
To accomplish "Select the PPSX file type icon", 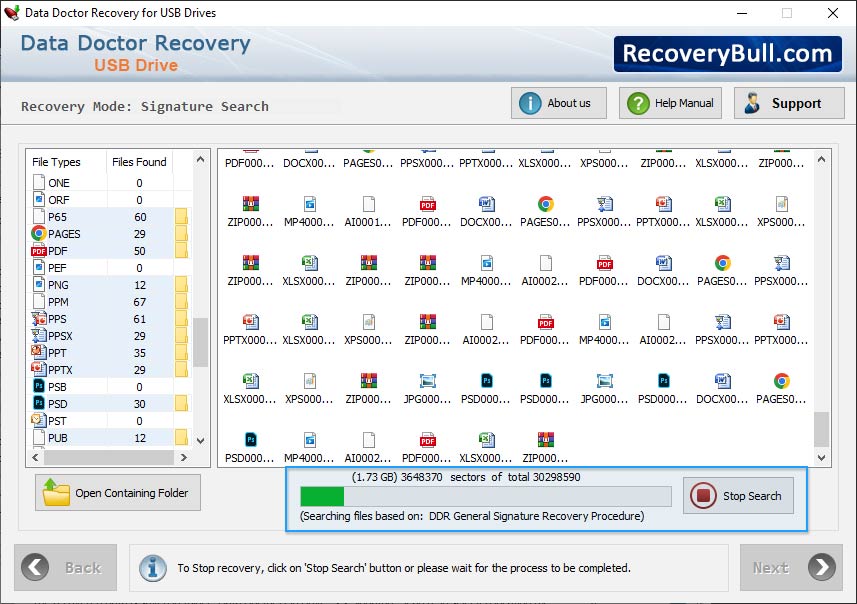I will (39, 336).
